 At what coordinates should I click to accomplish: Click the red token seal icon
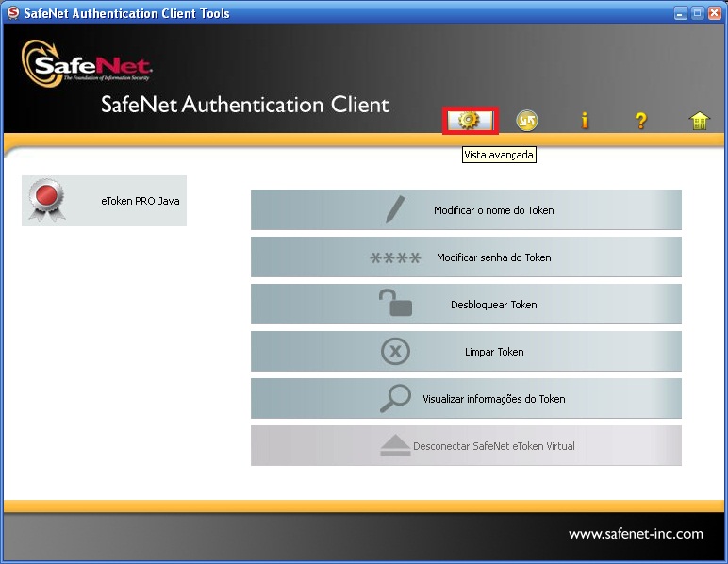click(46, 200)
